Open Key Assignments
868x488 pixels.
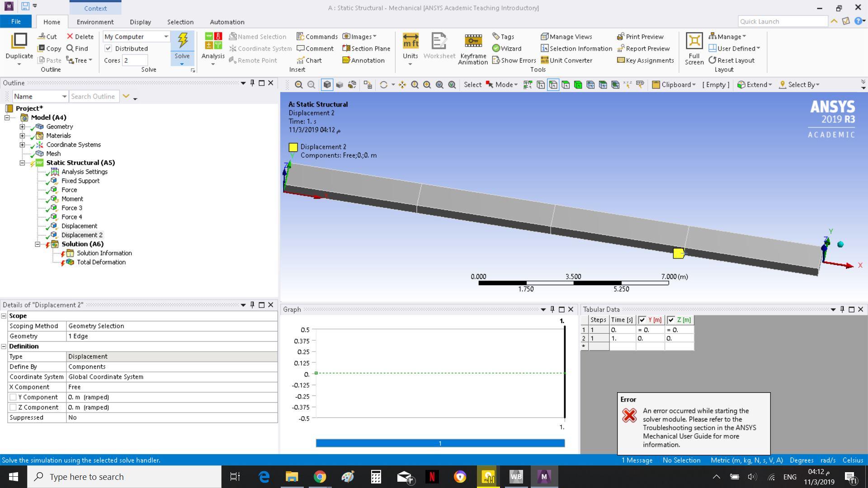[x=646, y=60]
